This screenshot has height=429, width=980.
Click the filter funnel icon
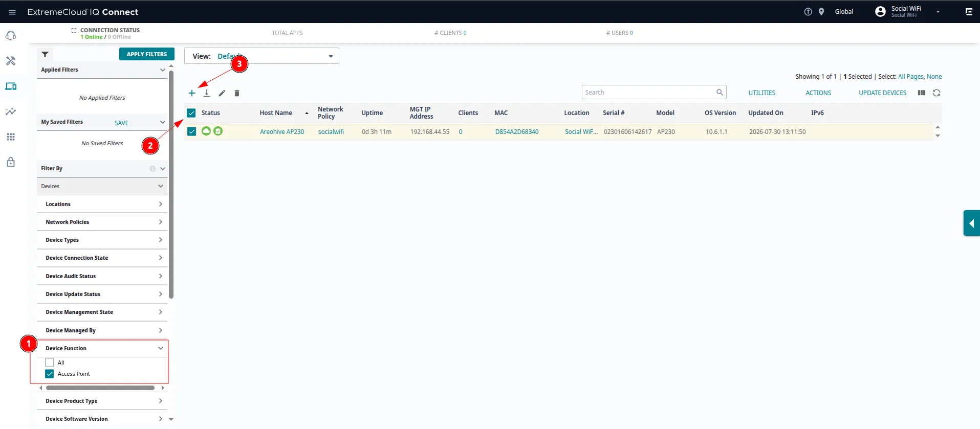(45, 54)
